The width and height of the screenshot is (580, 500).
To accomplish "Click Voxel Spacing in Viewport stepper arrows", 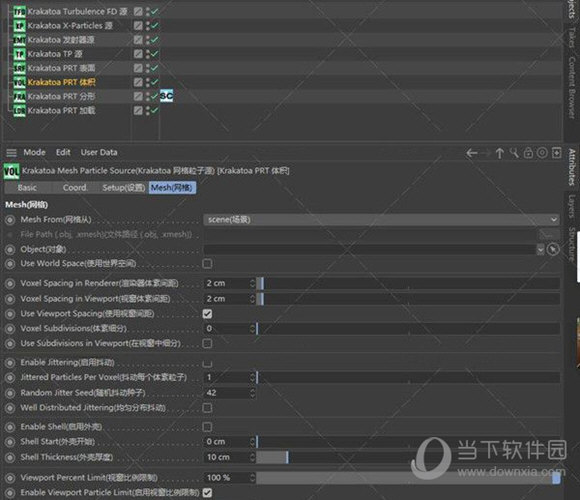I will pos(252,299).
